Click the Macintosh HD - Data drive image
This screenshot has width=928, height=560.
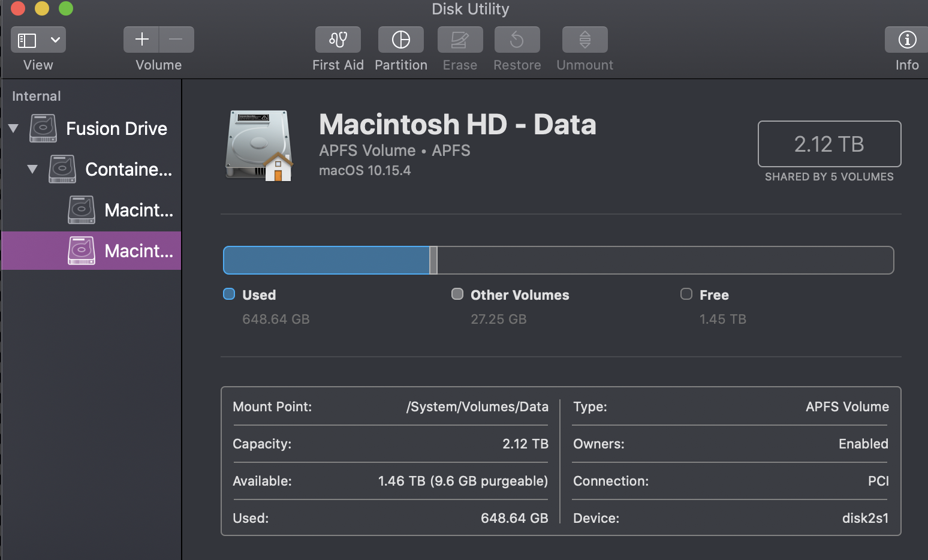pos(259,146)
